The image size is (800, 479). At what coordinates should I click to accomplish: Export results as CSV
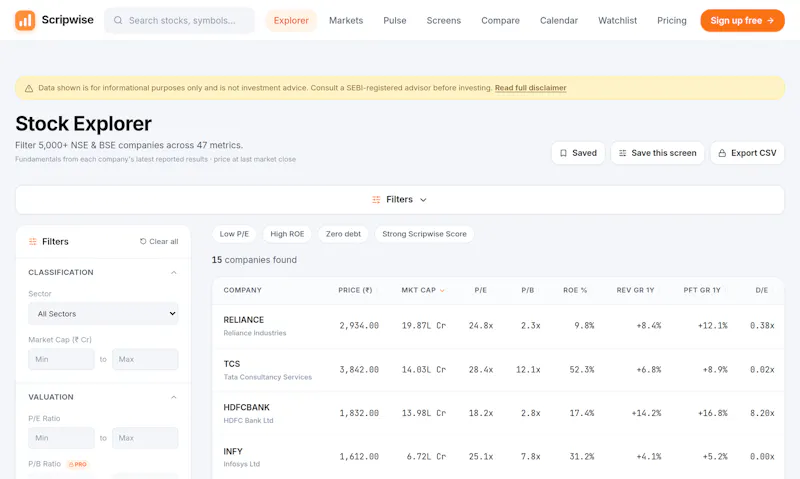(x=747, y=153)
